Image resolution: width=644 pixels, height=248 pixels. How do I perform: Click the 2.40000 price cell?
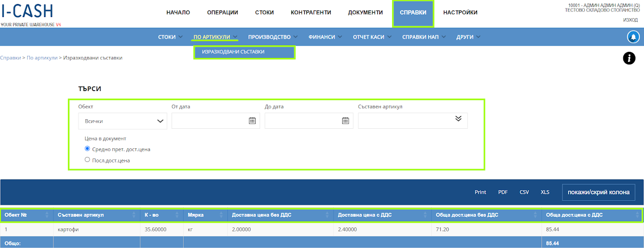pos(382,229)
